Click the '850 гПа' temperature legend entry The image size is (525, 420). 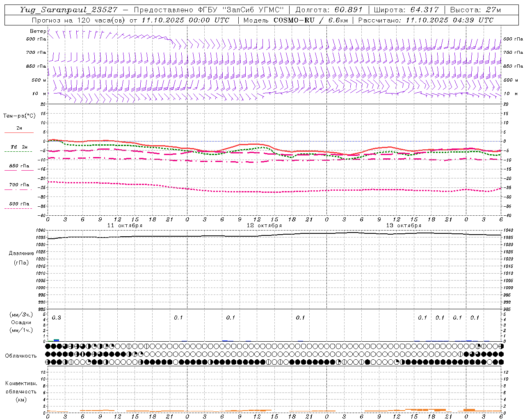click(19, 166)
